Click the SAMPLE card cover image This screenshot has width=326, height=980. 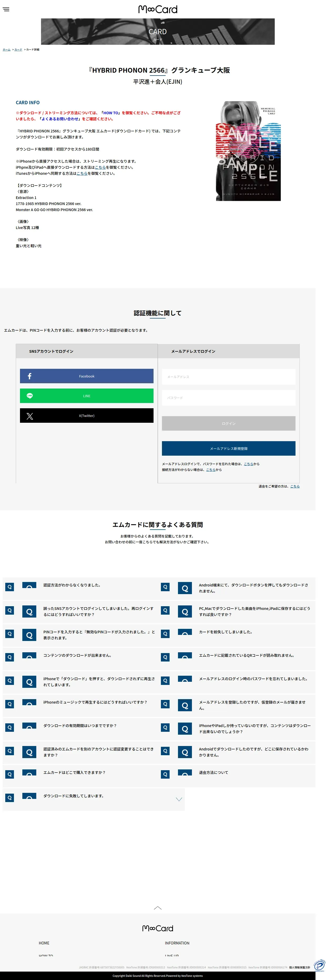click(x=248, y=151)
